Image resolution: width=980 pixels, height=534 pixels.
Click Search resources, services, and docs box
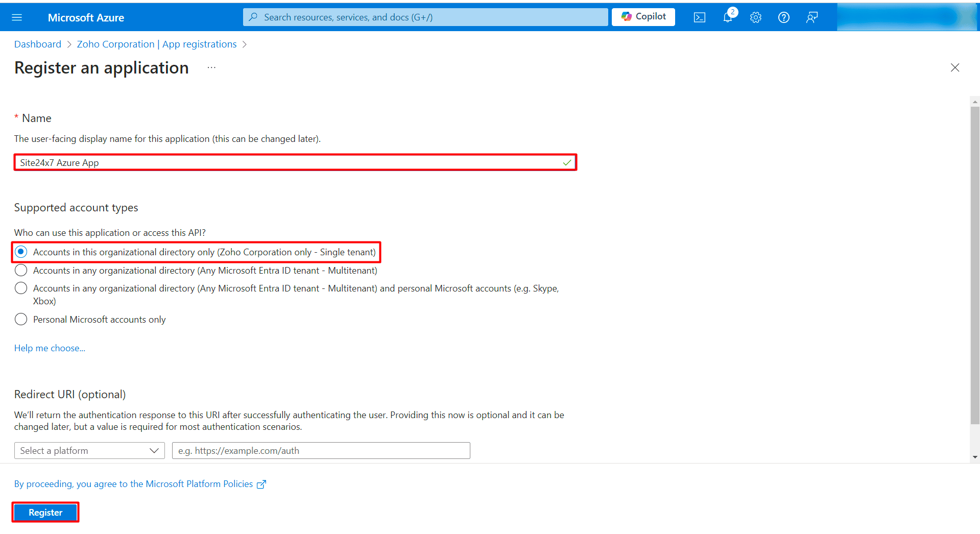(x=424, y=17)
